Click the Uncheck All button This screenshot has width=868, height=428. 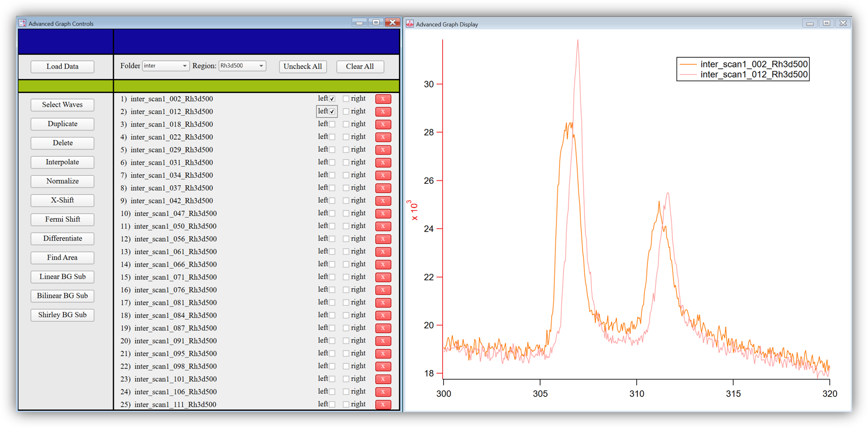click(302, 66)
